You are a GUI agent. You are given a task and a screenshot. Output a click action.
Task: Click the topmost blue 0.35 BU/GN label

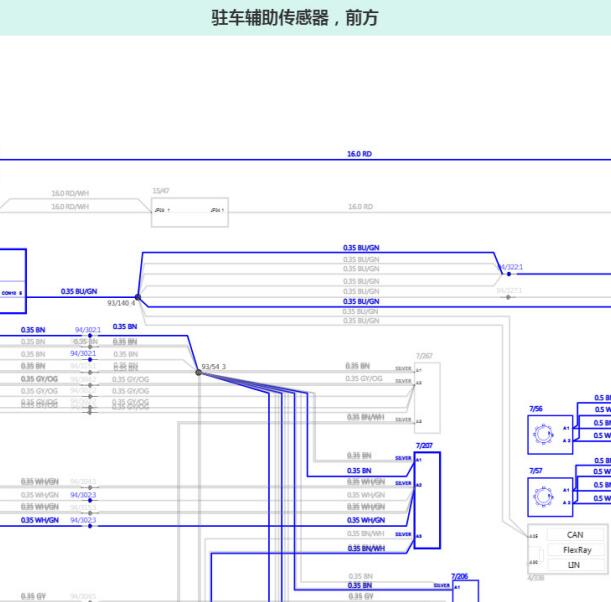click(x=361, y=248)
